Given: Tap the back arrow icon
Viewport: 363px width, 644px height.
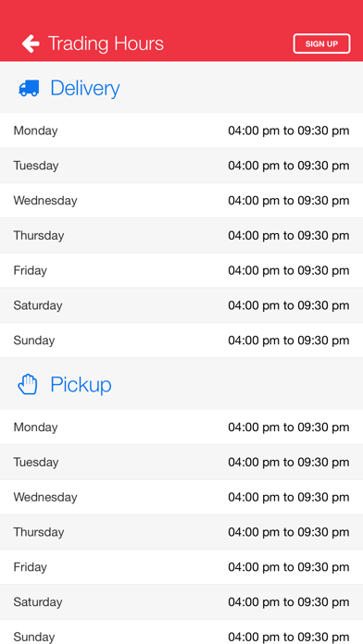Looking at the screenshot, I should coord(31,43).
